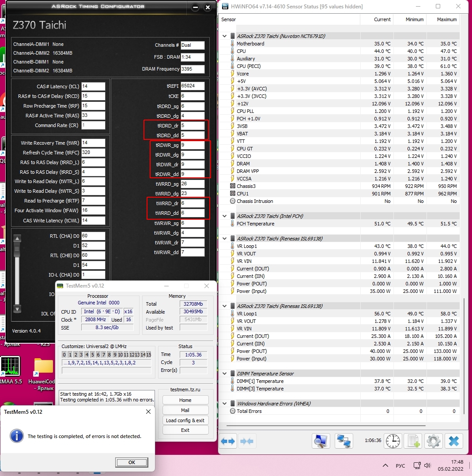Image resolution: width=472 pixels, height=476 pixels.
Task: Click the Exit button in TestMem5
Action: click(185, 430)
